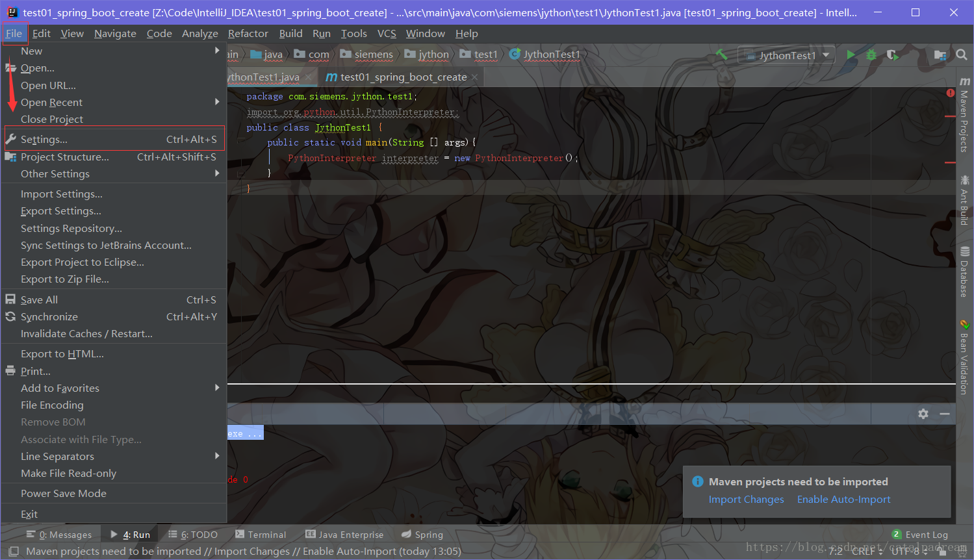Open the Maven Projects side panel
The image size is (974, 560).
[x=964, y=115]
